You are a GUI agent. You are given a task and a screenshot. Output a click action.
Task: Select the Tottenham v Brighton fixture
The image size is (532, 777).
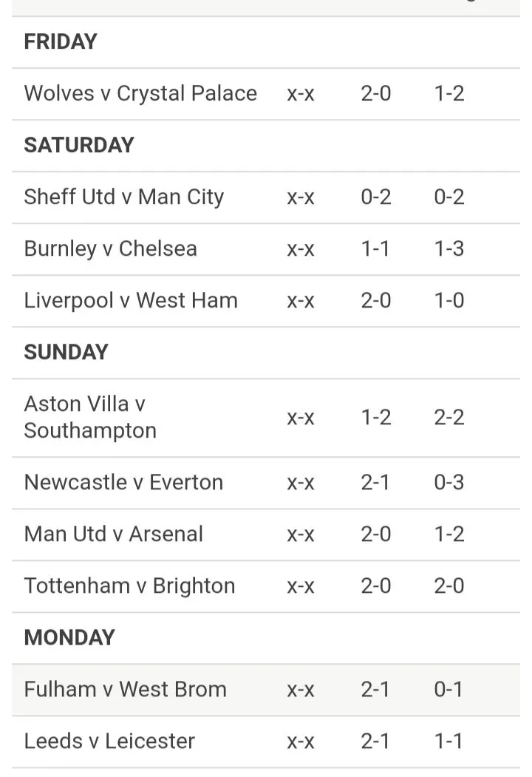[x=129, y=586]
